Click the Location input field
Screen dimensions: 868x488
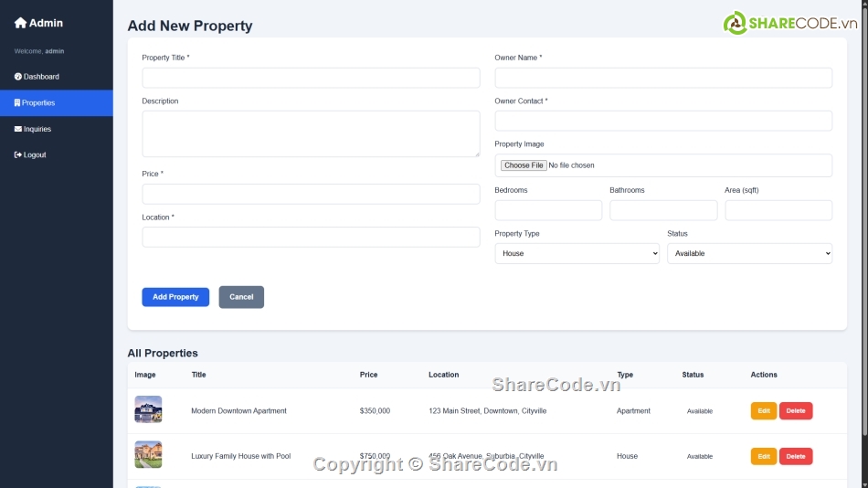pyautogui.click(x=311, y=237)
